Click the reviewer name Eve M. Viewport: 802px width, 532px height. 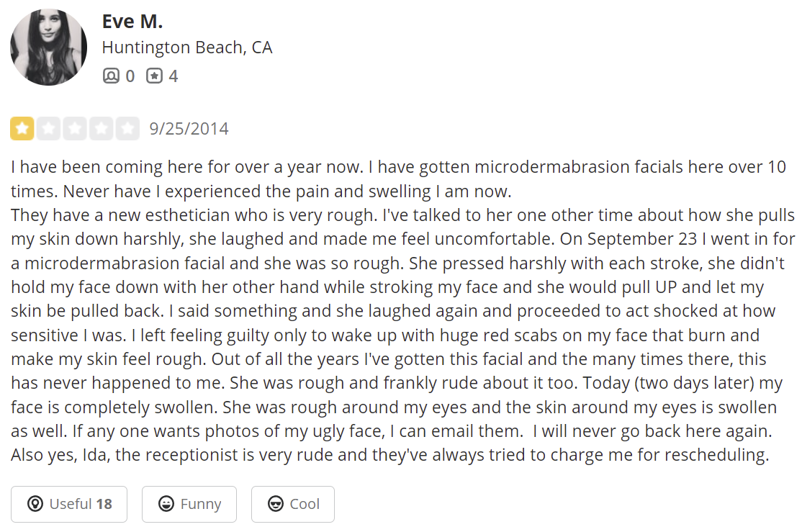click(132, 22)
